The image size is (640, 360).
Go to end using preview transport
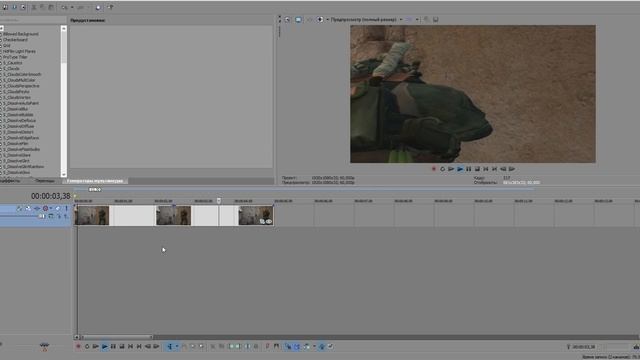[494, 169]
